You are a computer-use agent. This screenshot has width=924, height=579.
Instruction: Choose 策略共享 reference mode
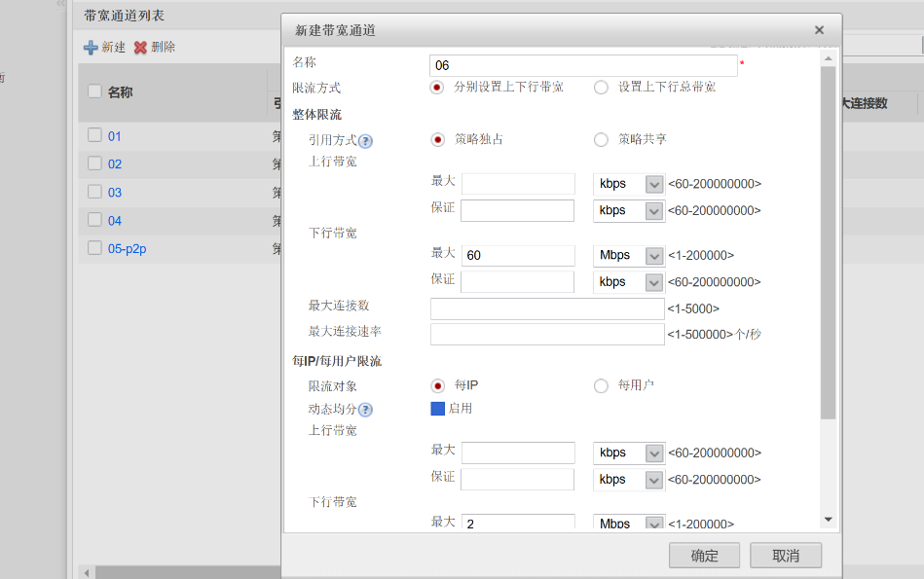pos(601,139)
